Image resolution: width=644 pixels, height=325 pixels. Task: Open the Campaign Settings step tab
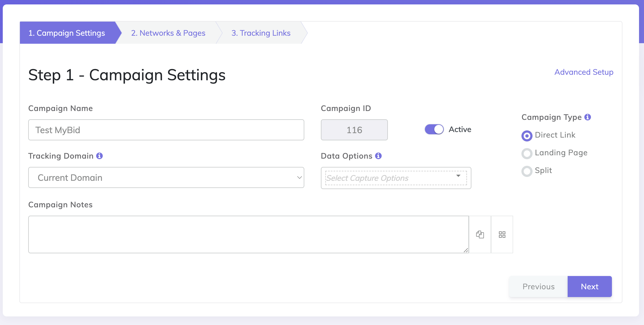click(67, 33)
